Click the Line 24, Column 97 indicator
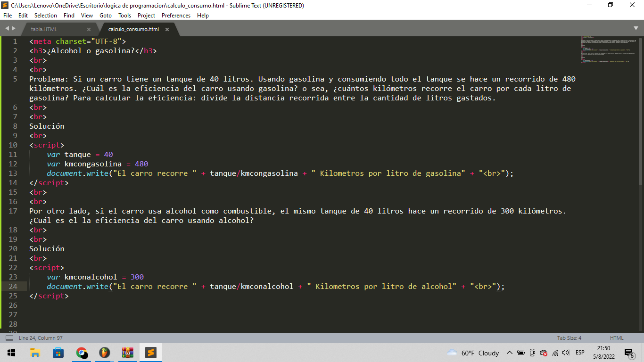Screen dimensions: 644x362 (41, 338)
